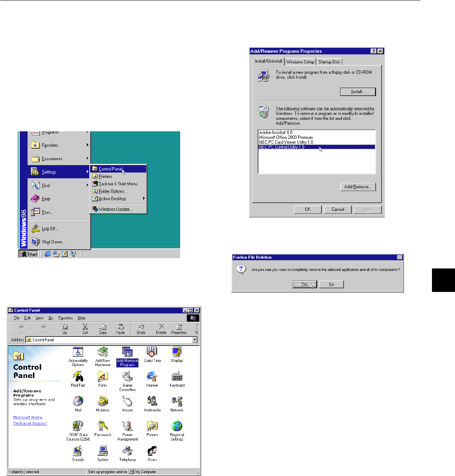Open the Favorites menu in Control Panel

pos(65,318)
